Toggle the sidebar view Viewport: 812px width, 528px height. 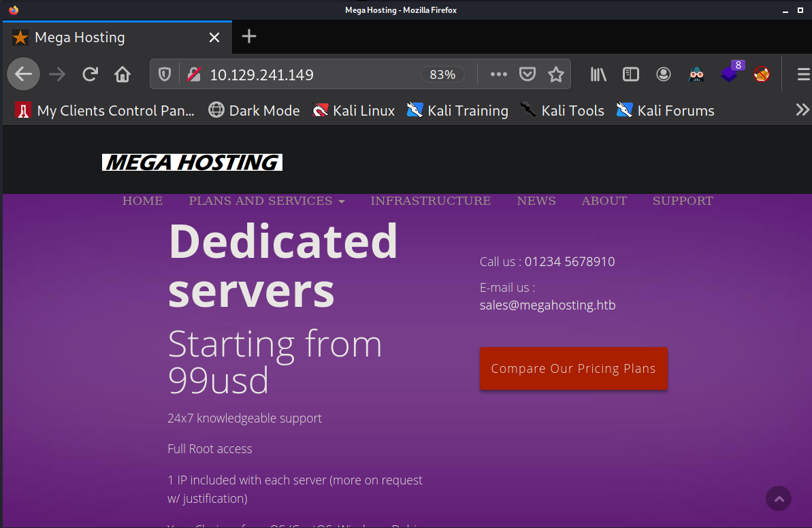pos(631,75)
